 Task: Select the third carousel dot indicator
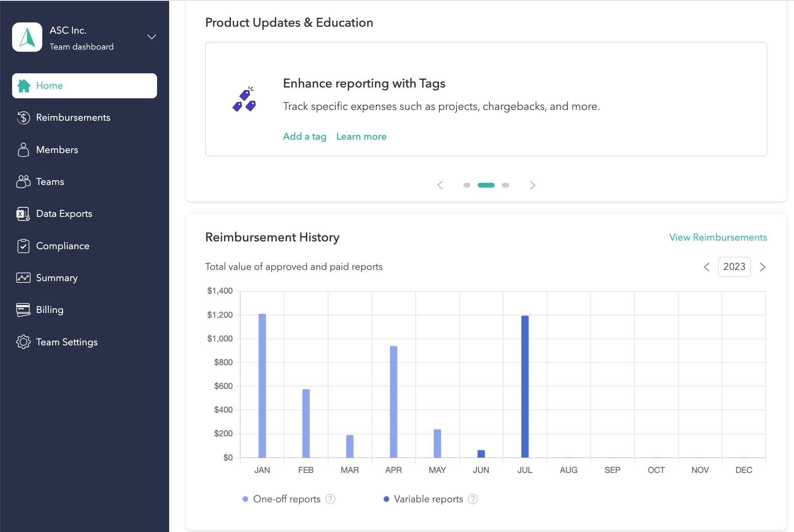click(505, 185)
